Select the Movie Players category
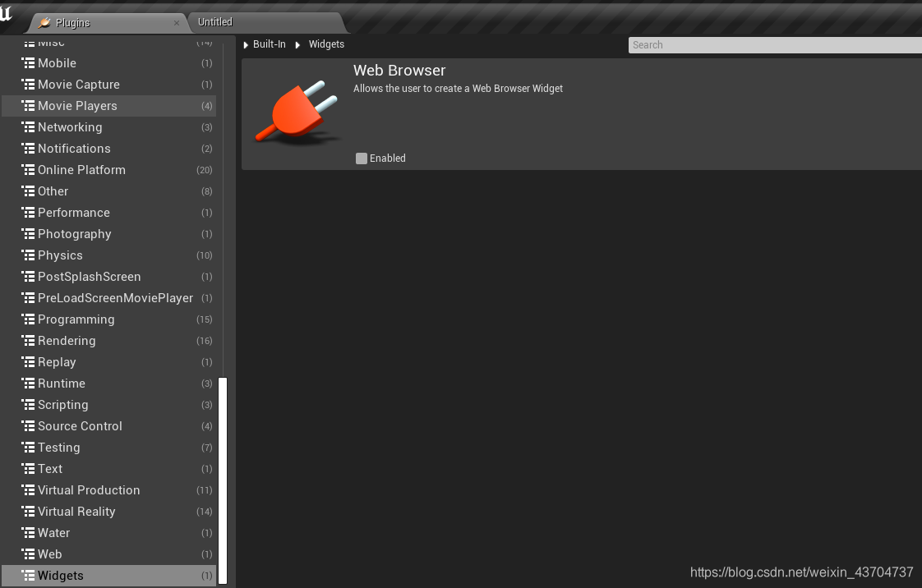The image size is (922, 588). pos(108,106)
